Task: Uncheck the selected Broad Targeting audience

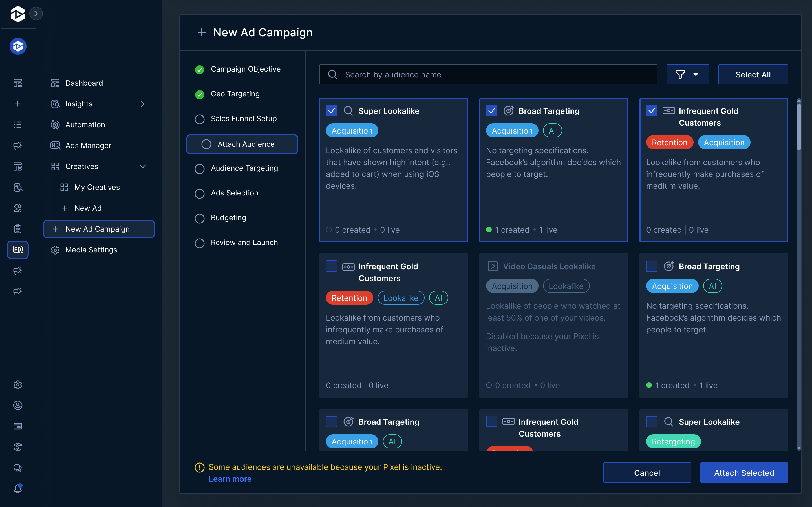Action: (x=491, y=110)
